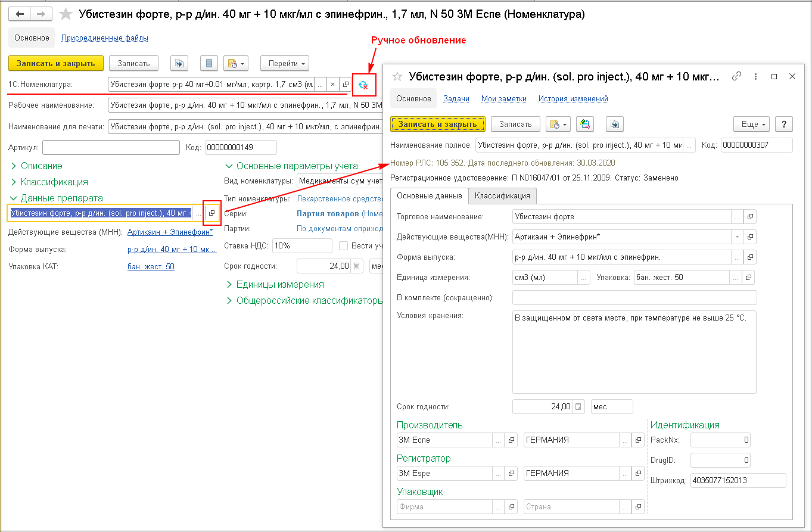Open the Упаковщик Фирма record icon
The height and width of the screenshot is (532, 812).
[x=511, y=506]
